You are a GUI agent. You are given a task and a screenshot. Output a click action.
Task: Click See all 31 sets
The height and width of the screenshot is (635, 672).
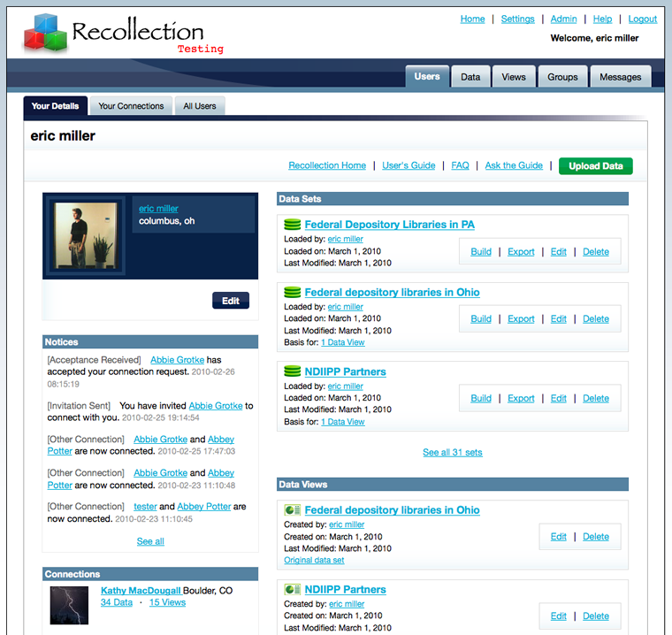453,452
